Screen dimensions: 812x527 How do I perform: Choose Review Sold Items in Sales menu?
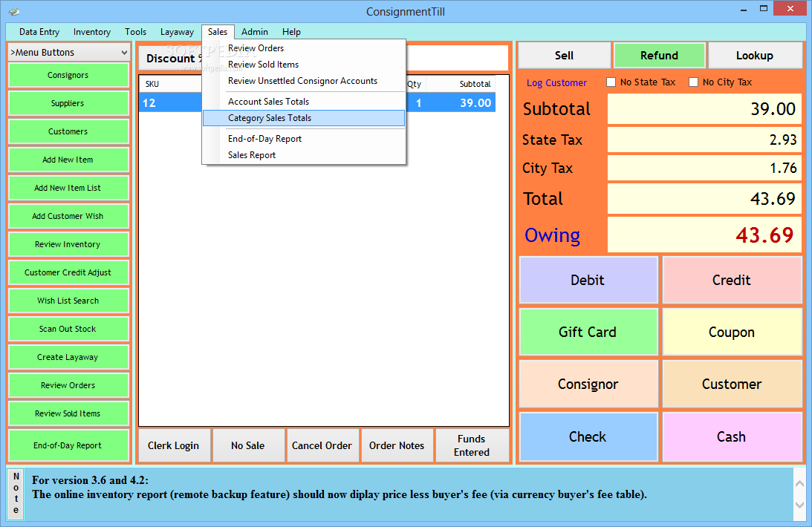tap(304, 65)
